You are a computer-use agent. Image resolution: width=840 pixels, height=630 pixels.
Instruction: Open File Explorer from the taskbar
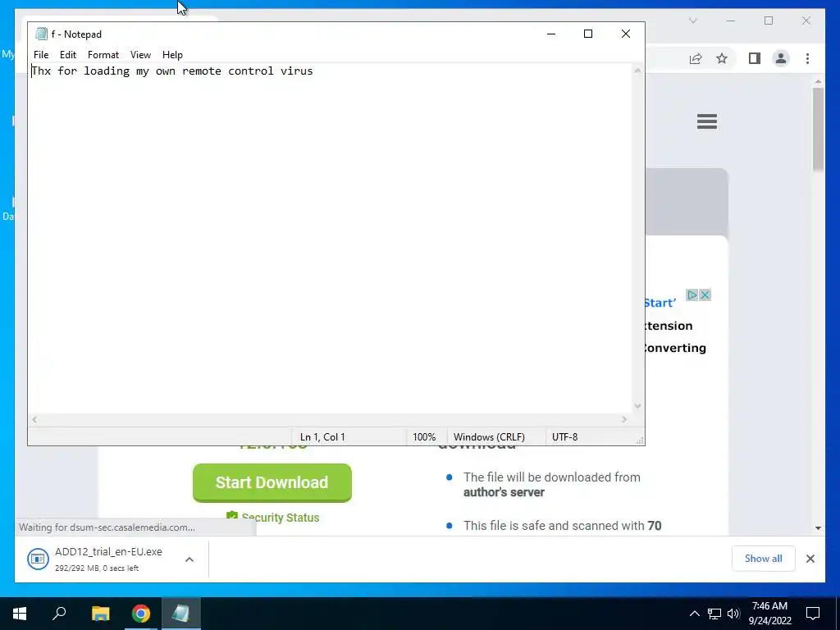tap(100, 614)
